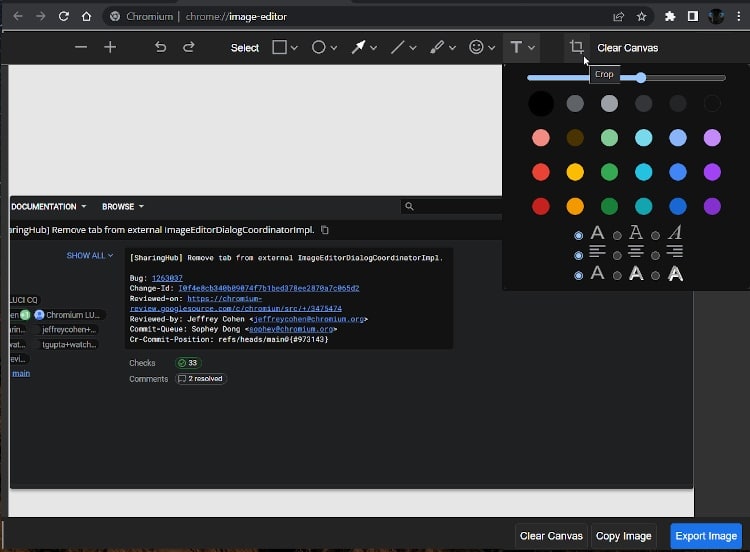The height and width of the screenshot is (552, 750).
Task: Click the undo arrow
Action: tap(160, 47)
